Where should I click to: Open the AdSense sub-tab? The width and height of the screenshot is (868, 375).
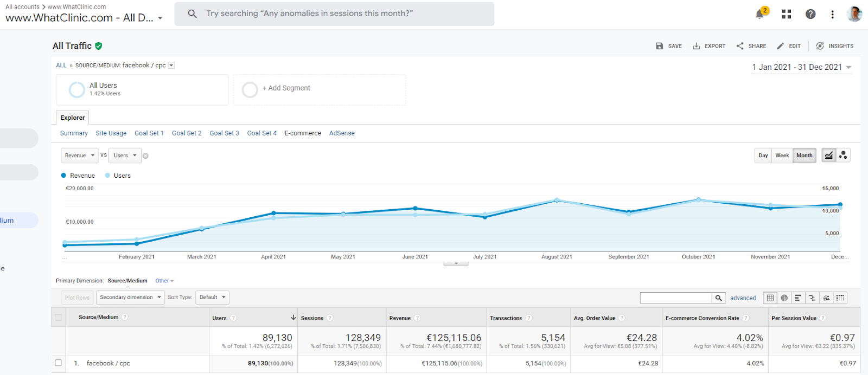342,133
